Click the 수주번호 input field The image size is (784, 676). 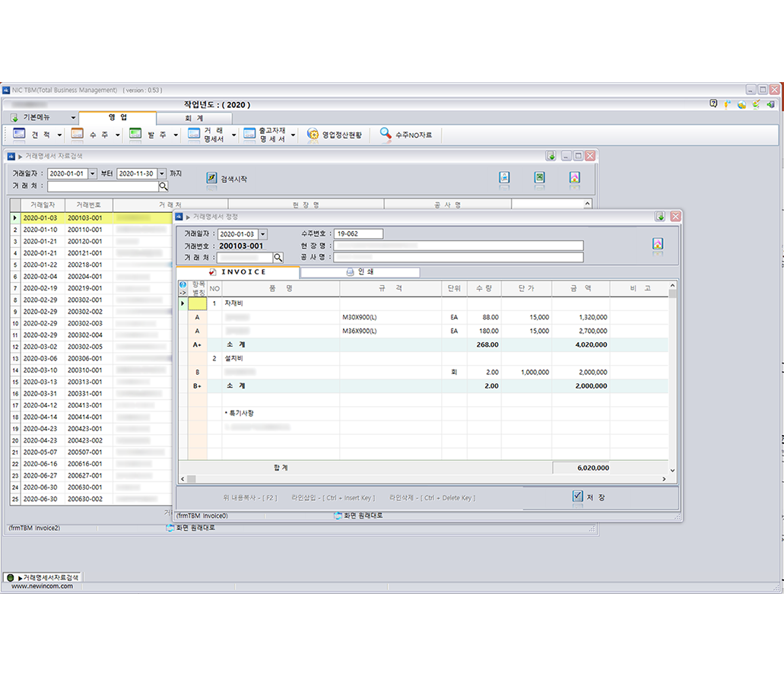click(x=358, y=234)
